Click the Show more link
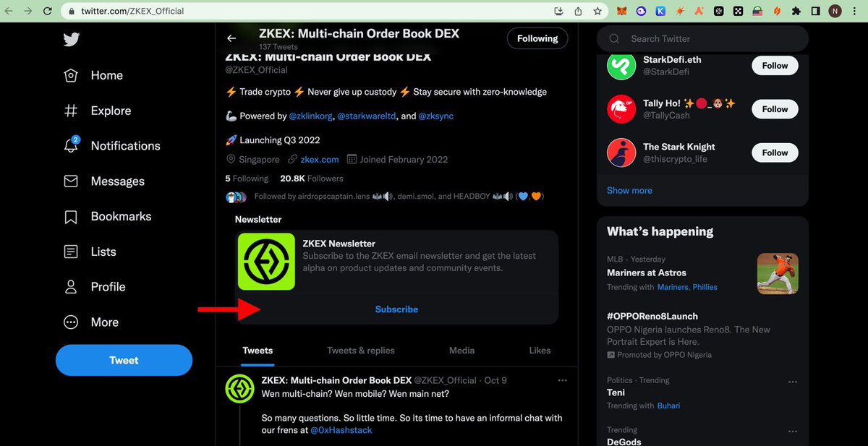 (x=629, y=190)
